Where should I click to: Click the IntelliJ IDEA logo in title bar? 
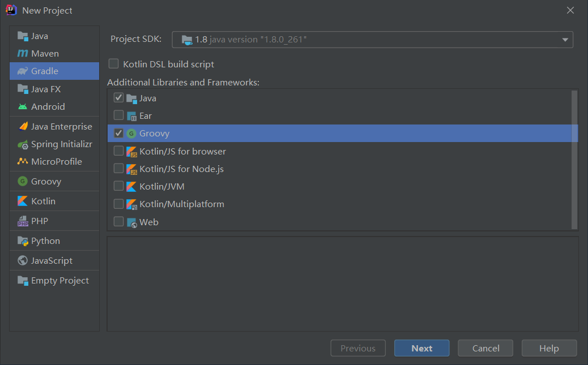tap(11, 10)
